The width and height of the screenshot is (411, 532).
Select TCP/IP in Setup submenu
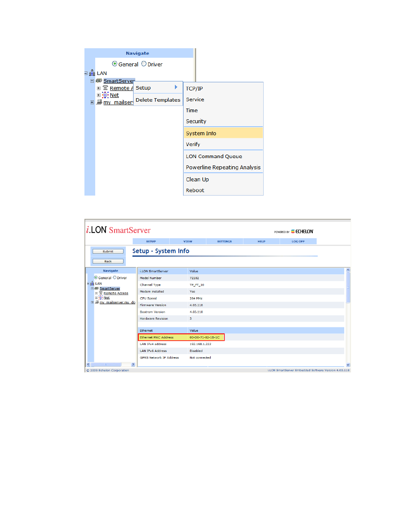point(223,88)
